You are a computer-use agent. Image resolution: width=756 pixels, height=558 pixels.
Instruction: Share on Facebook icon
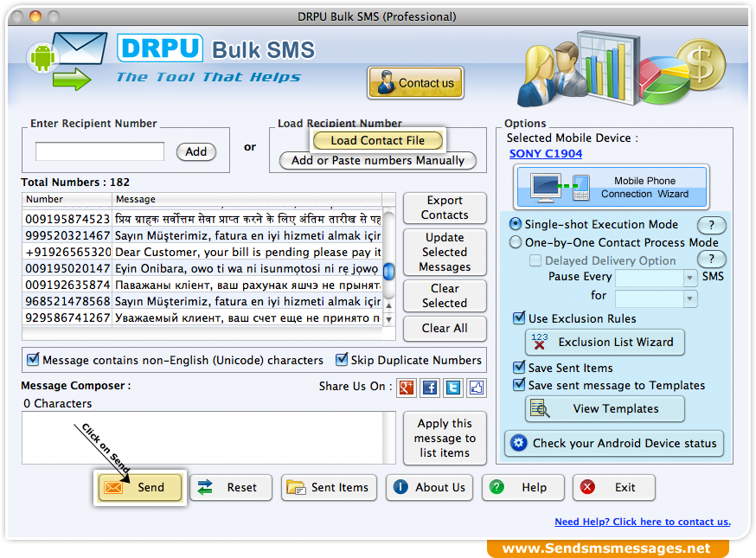click(430, 388)
